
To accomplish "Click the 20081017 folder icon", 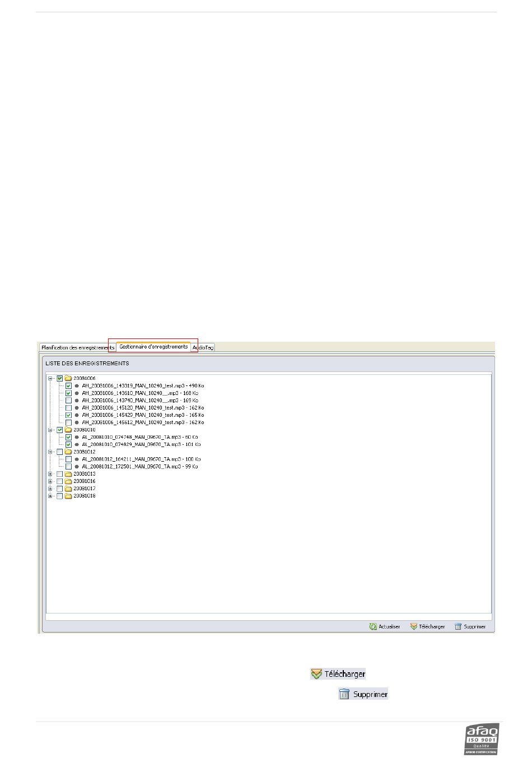I will (68, 489).
